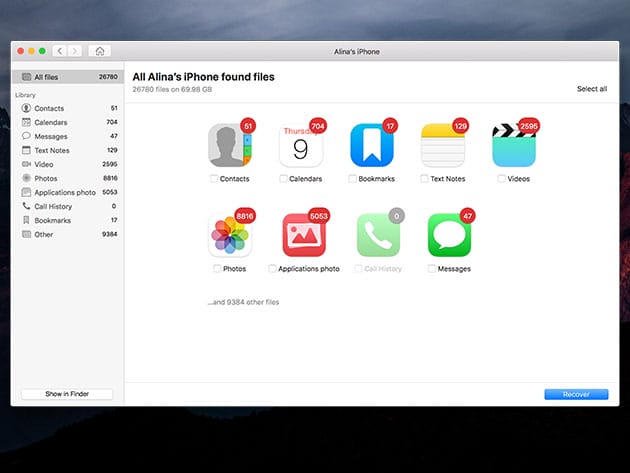Click the Home icon in toolbar
The image size is (630, 473).
click(99, 51)
